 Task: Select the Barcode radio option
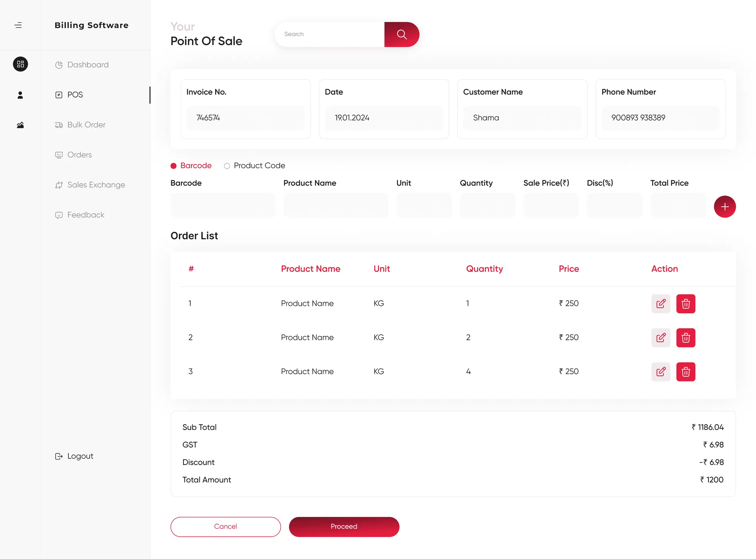point(191,166)
